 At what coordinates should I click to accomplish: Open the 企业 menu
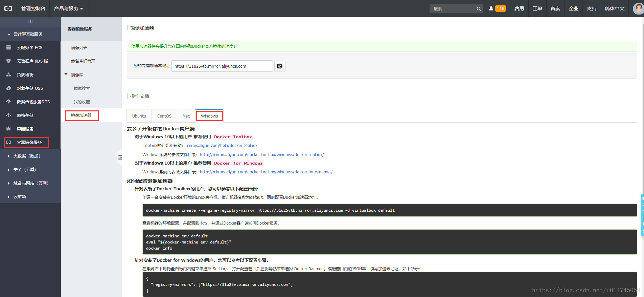[x=574, y=8]
